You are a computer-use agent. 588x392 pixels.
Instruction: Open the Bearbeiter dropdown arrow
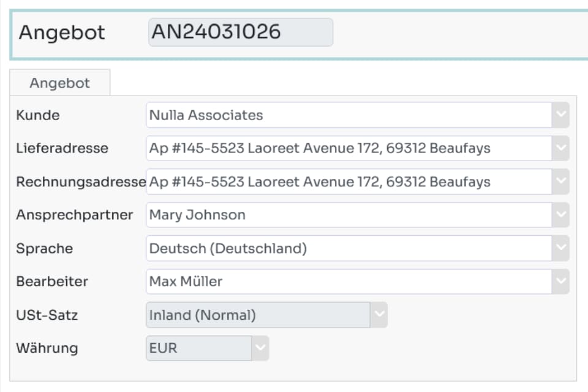(x=560, y=281)
